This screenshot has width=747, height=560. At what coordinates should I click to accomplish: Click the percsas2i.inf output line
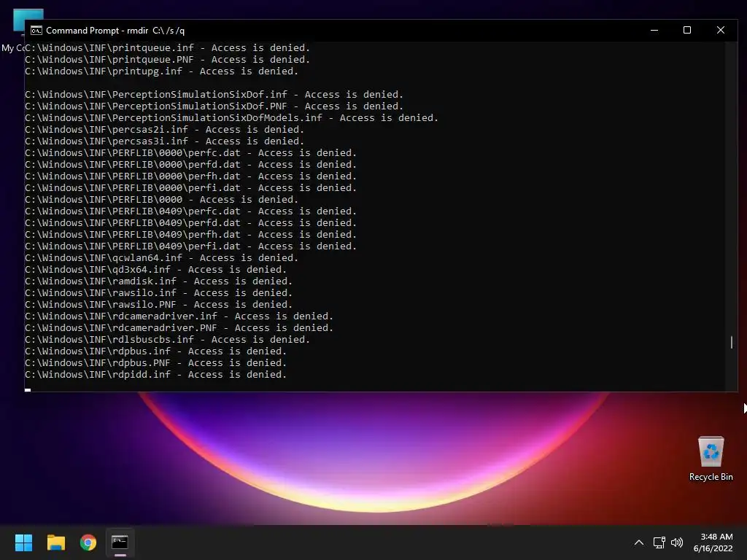point(164,130)
